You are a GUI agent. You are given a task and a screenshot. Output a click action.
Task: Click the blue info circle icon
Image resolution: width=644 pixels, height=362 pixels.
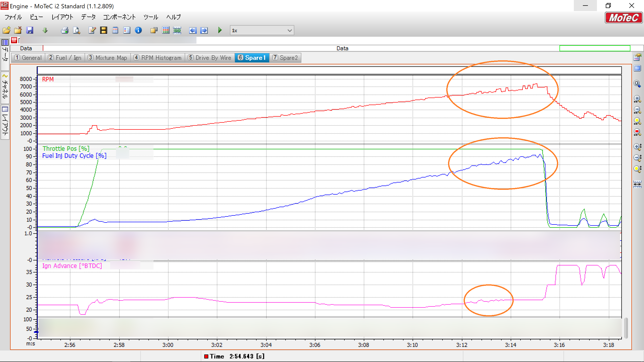click(138, 30)
